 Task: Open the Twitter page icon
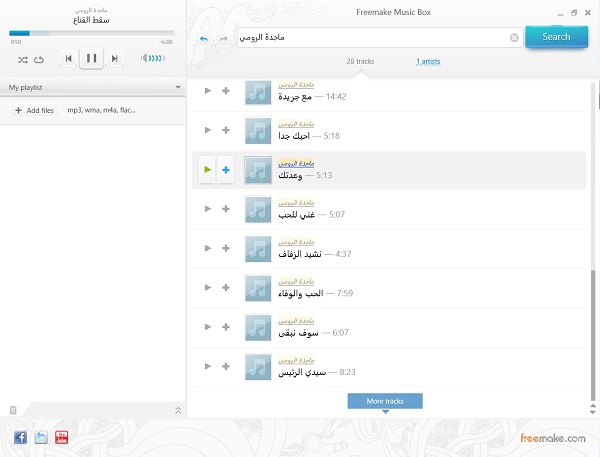click(41, 437)
